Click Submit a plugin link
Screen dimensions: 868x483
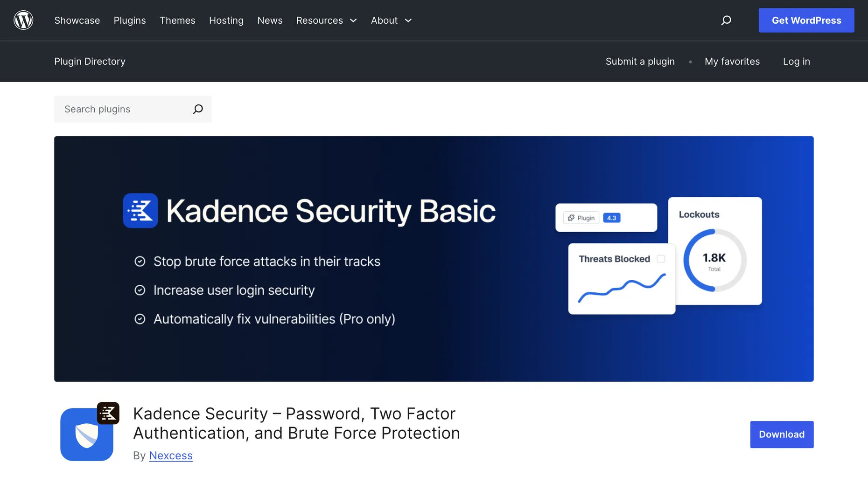click(x=640, y=62)
